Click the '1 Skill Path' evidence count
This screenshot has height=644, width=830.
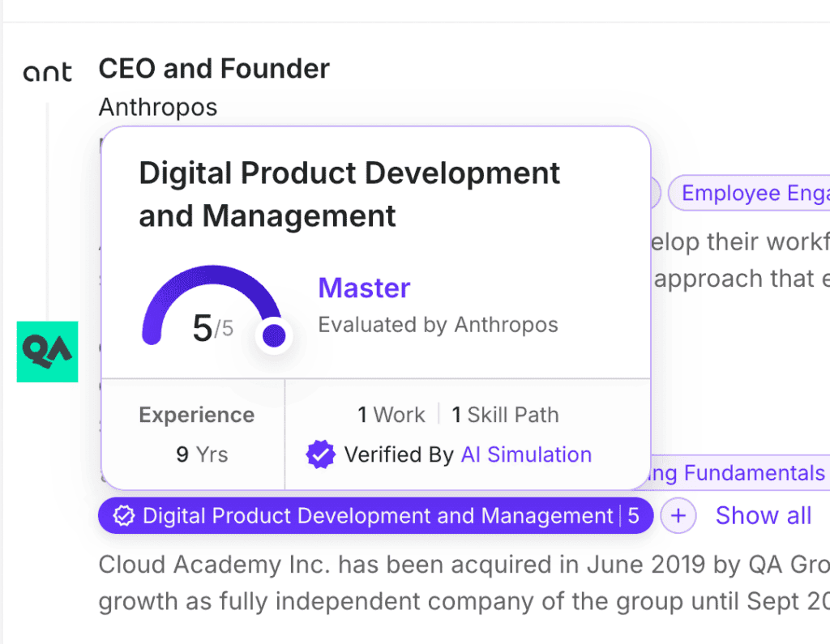click(x=505, y=415)
